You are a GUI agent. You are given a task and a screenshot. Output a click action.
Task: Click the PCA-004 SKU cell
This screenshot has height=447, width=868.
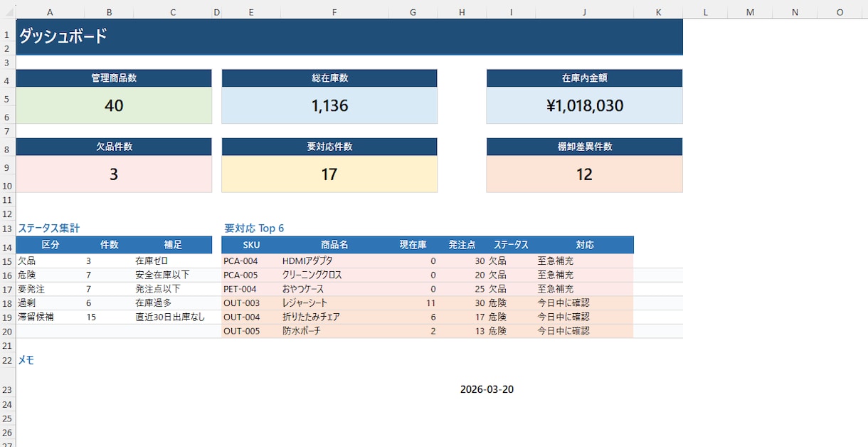(x=251, y=261)
